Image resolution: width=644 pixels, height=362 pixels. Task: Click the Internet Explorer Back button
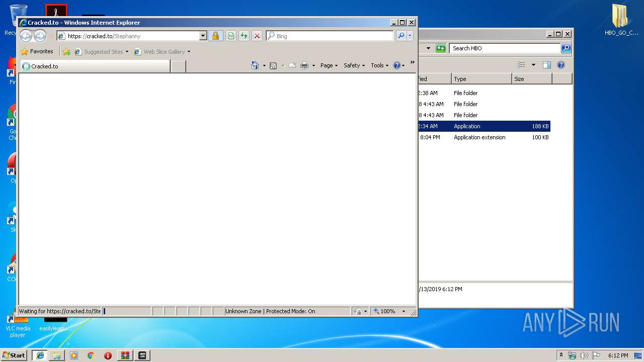[x=26, y=36]
